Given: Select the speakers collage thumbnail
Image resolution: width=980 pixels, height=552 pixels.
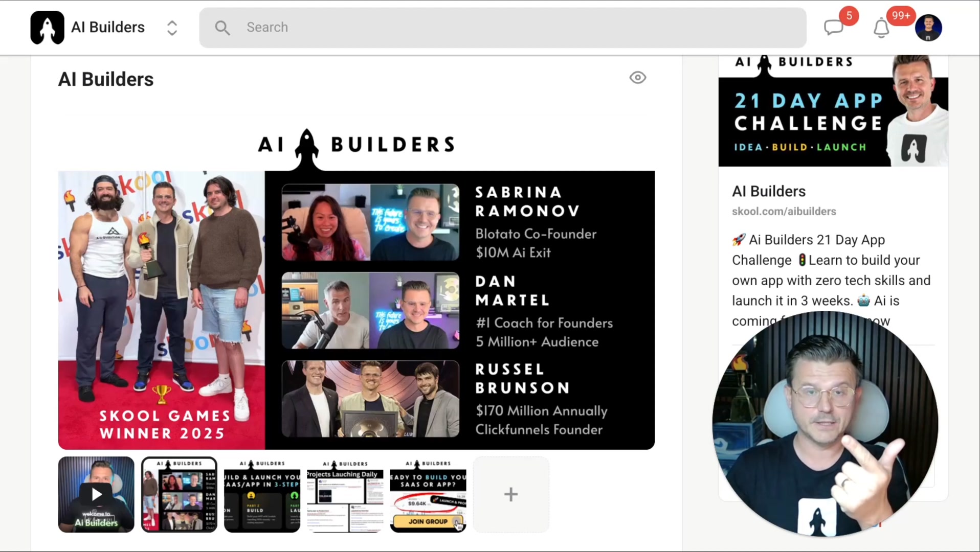Looking at the screenshot, I should 179,494.
